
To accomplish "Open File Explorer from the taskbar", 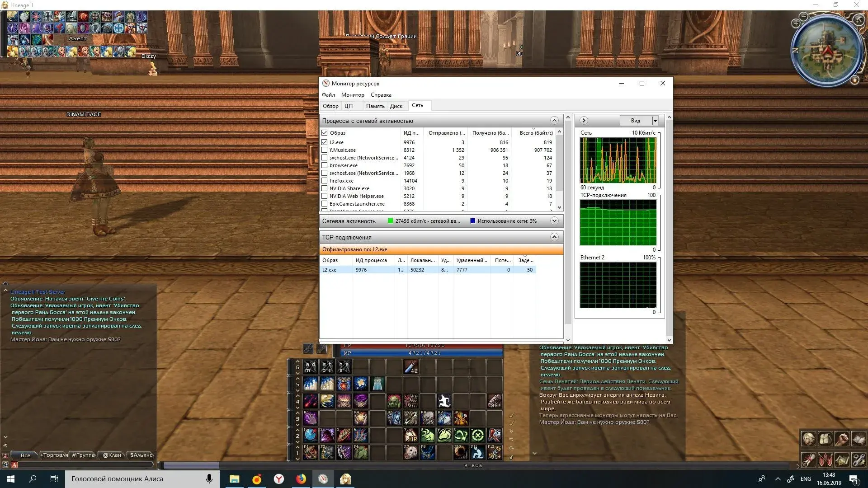I will [x=234, y=479].
